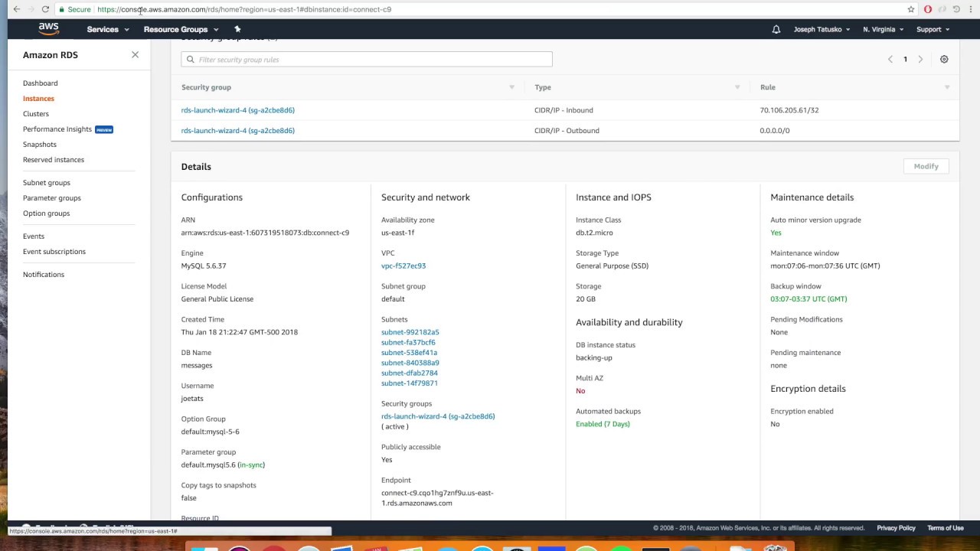Go to previous page of security group rules
Viewport: 980px width, 551px height.
point(890,59)
